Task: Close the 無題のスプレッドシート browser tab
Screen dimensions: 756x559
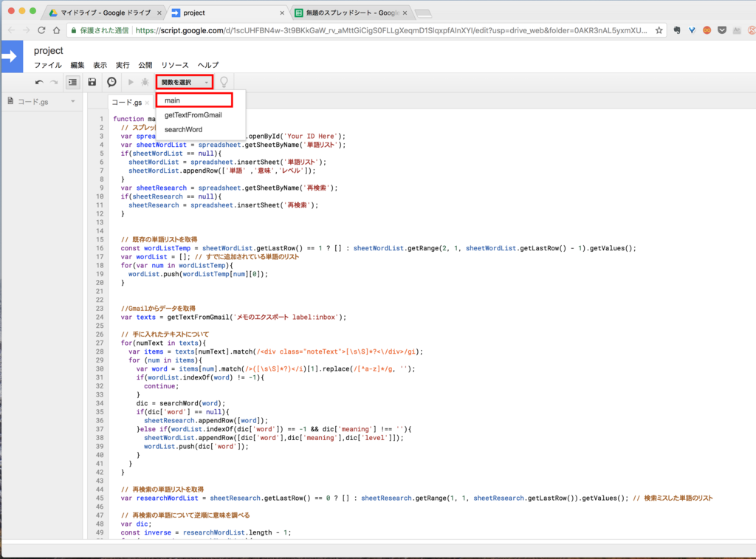Action: click(405, 13)
